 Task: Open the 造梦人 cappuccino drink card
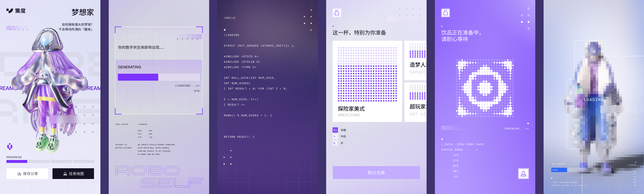pos(415,60)
